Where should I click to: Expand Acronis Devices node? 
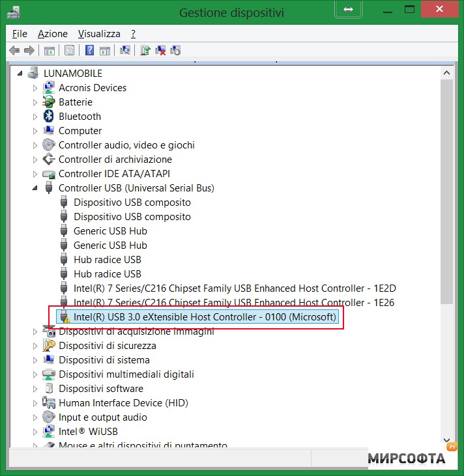(x=35, y=88)
